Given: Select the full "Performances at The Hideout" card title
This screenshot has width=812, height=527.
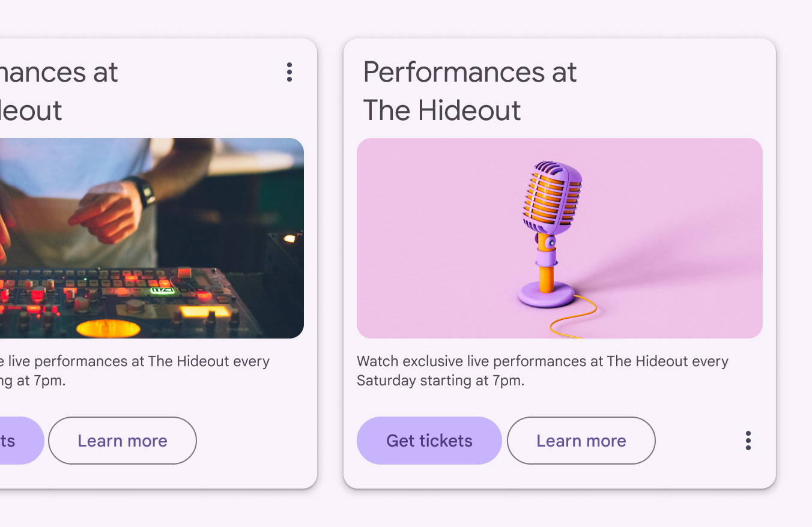Looking at the screenshot, I should coord(470,91).
